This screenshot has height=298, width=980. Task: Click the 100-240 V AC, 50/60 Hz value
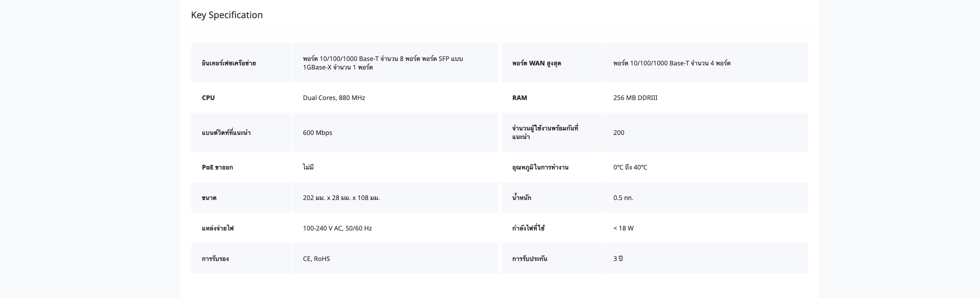[x=337, y=228]
